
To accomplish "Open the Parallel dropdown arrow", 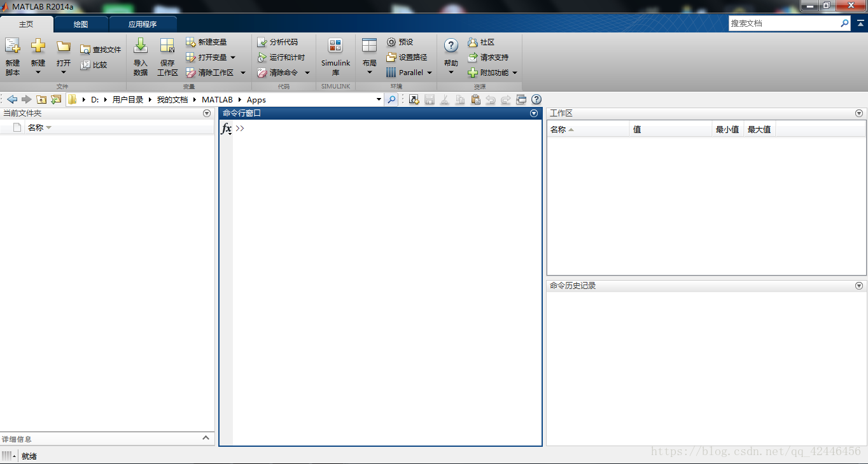I will 430,73.
